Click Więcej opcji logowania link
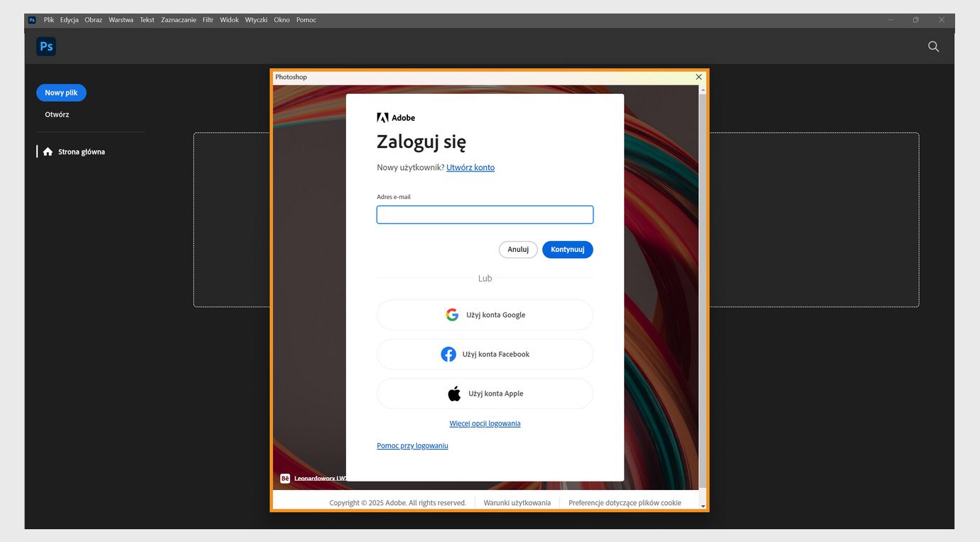Viewport: 980px width, 542px height. (485, 423)
